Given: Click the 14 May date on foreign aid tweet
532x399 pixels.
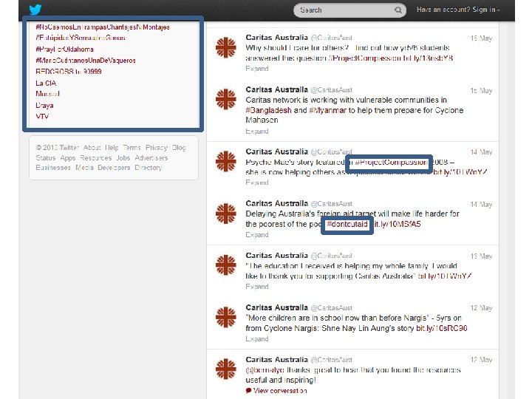Looking at the screenshot, I should pos(481,204).
